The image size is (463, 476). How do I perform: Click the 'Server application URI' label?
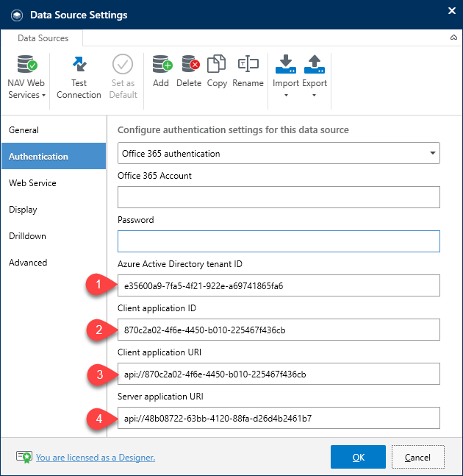[160, 397]
